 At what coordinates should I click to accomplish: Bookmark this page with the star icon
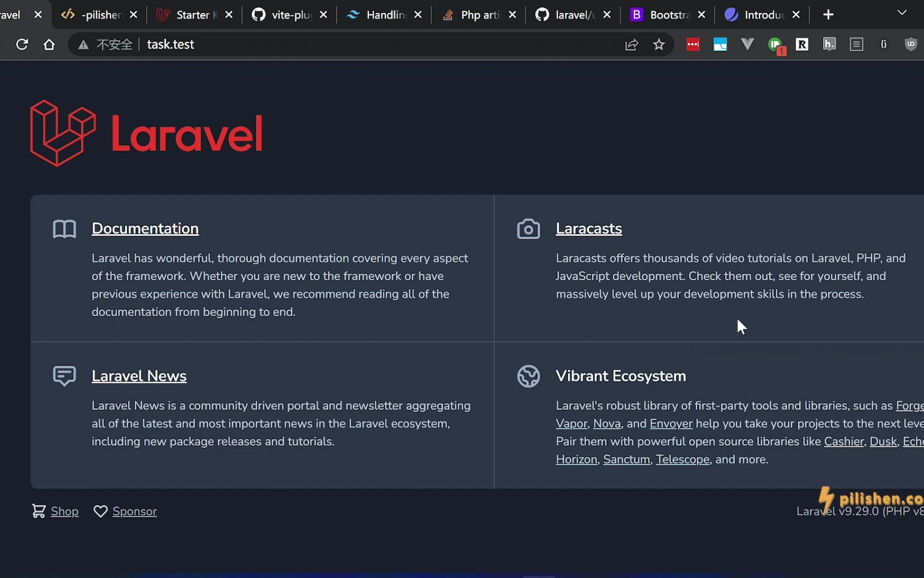pyautogui.click(x=659, y=44)
